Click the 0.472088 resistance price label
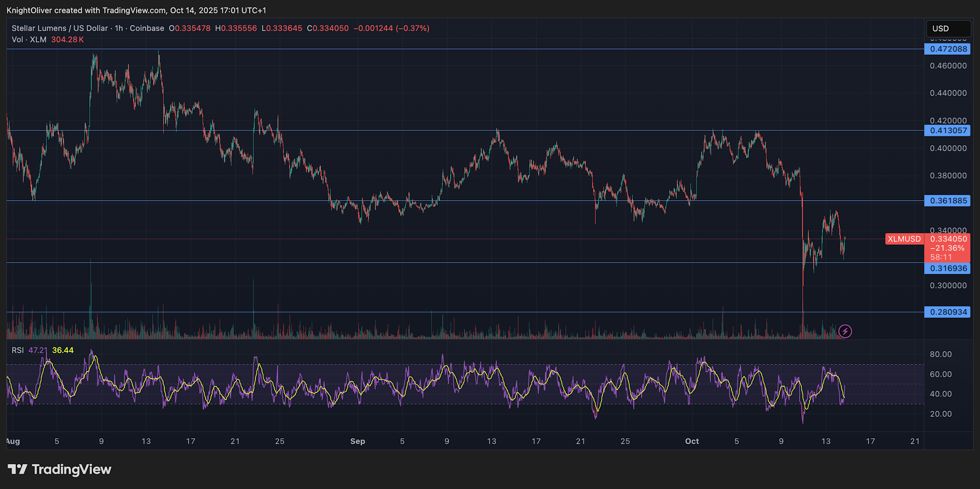The width and height of the screenshot is (980, 489). 947,49
